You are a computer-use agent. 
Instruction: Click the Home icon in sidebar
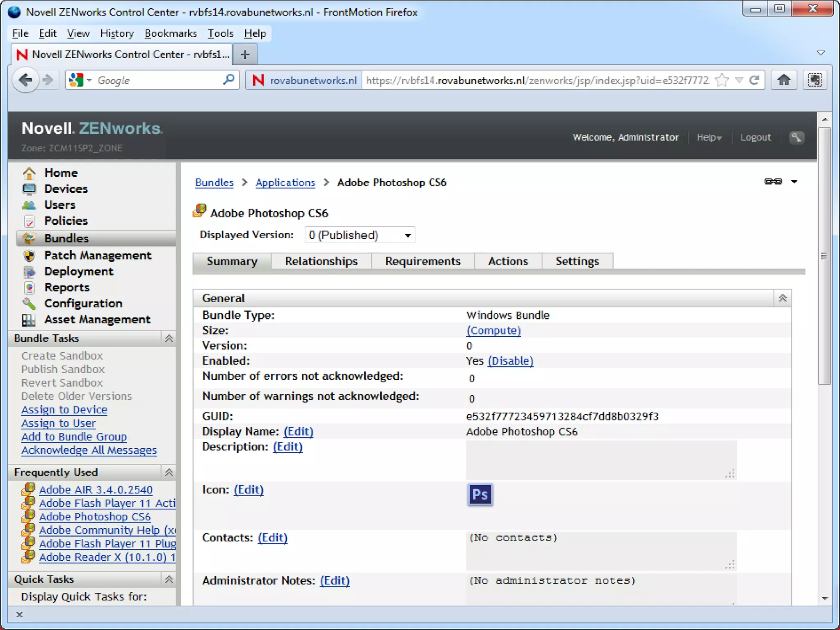click(x=29, y=173)
